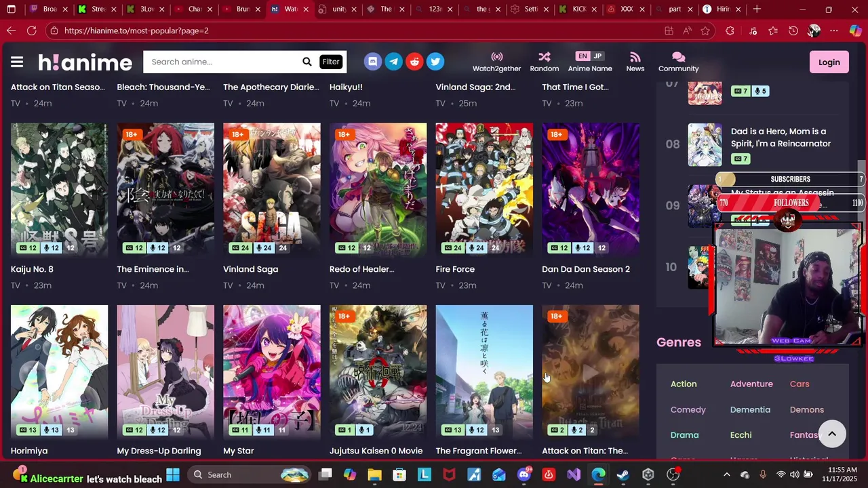Open the Cars genre
Viewport: 868px width, 488px height.
(x=800, y=384)
